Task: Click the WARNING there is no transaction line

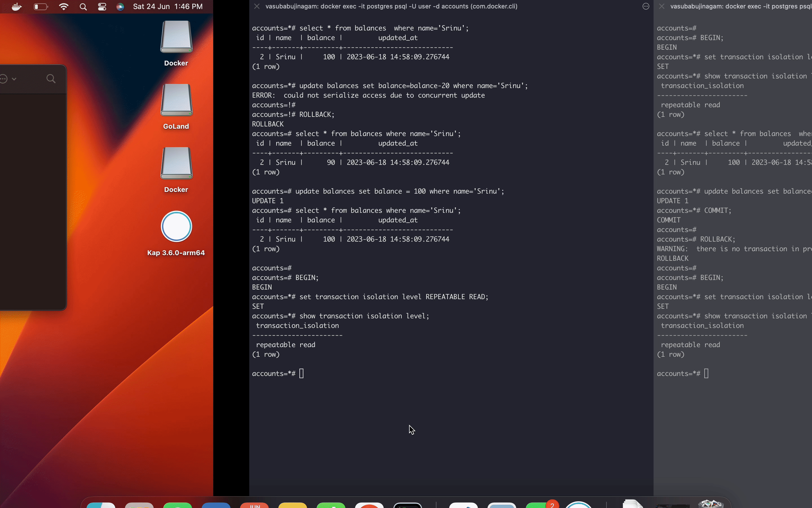Action: tap(734, 249)
